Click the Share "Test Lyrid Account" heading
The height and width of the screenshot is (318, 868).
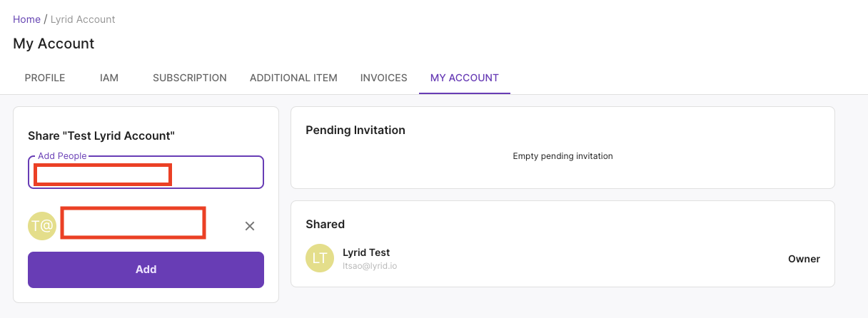point(101,135)
